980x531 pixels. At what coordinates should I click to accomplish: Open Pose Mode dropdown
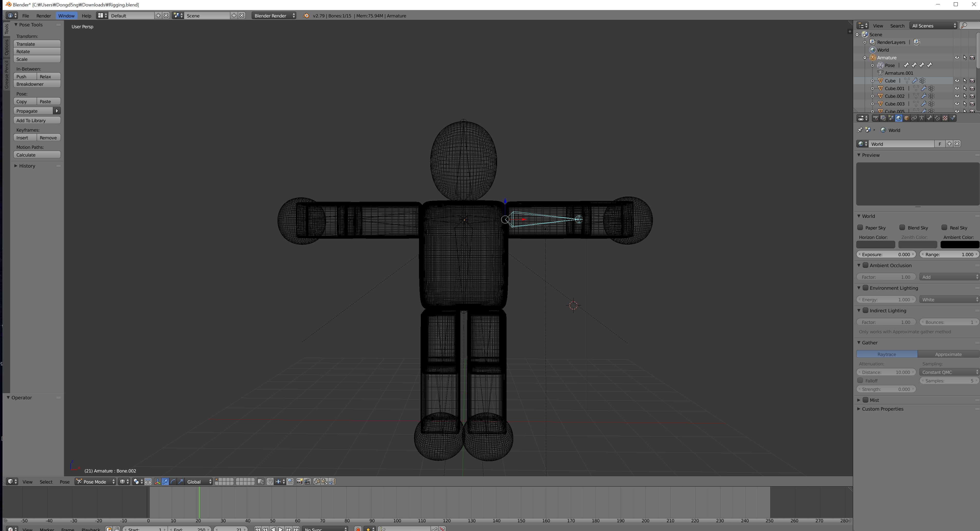[x=95, y=481]
